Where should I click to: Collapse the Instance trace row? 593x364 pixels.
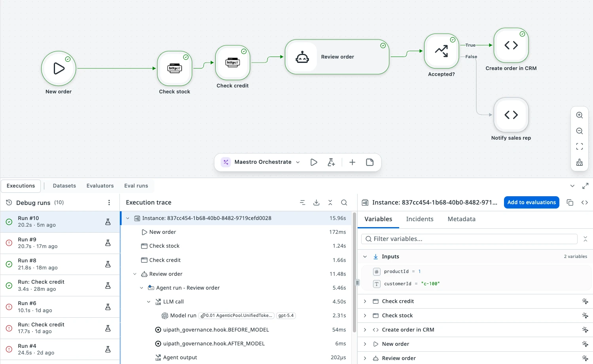tap(128, 218)
